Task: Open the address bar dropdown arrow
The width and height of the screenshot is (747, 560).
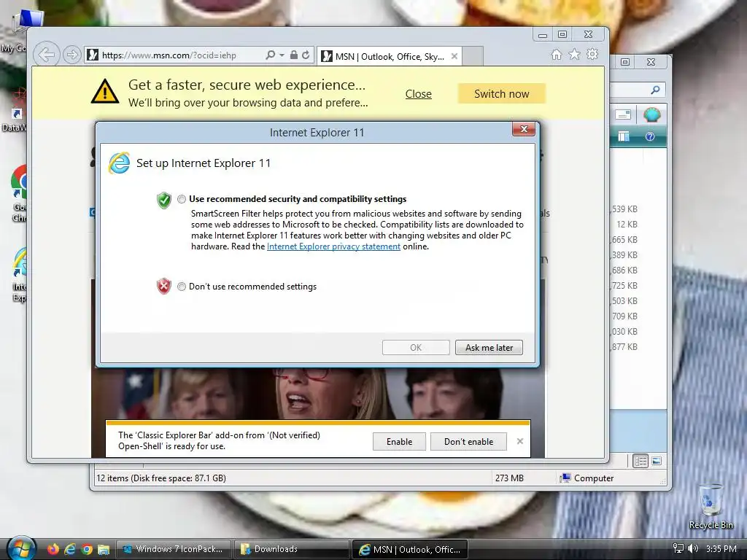Action: click(282, 55)
